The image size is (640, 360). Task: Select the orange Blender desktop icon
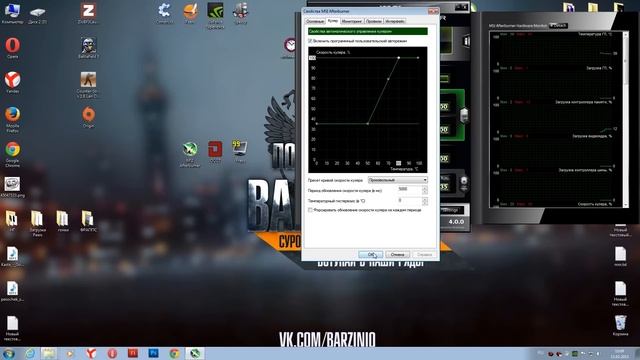[190, 13]
